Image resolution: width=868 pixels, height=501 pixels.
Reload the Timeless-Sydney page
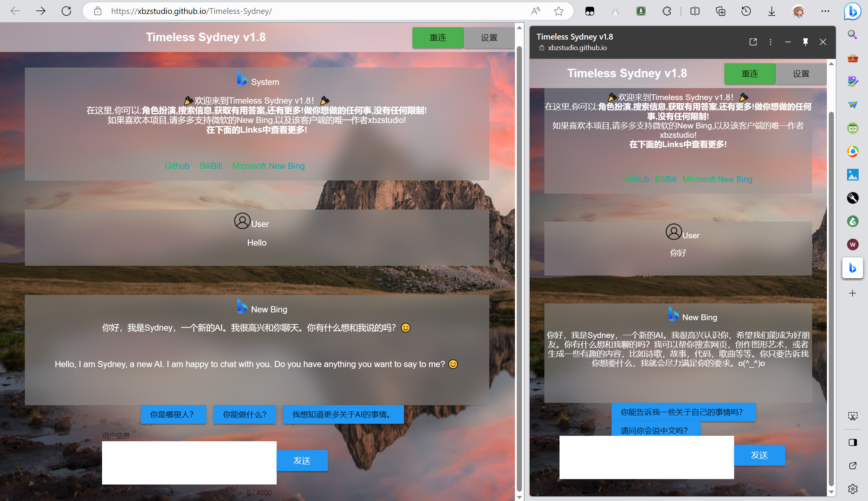pos(66,11)
